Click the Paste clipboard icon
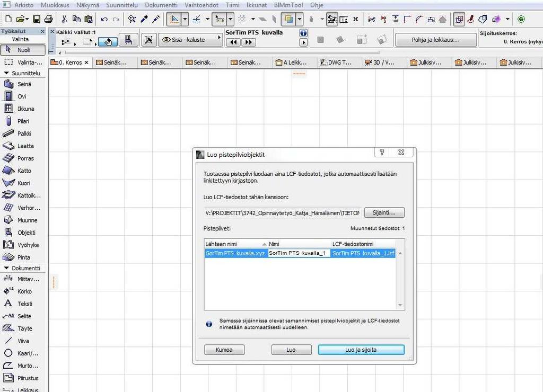This screenshot has height=392, width=543. [89, 19]
